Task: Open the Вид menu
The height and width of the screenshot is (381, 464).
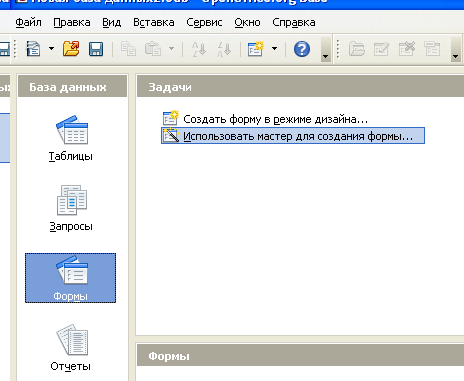Action: pyautogui.click(x=111, y=22)
